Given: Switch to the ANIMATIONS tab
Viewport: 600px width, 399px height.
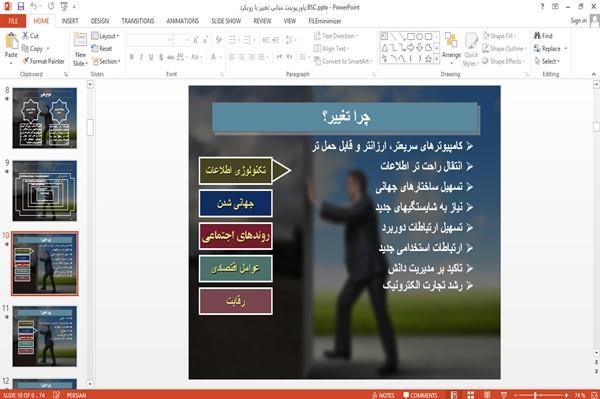Looking at the screenshot, I should tap(183, 21).
